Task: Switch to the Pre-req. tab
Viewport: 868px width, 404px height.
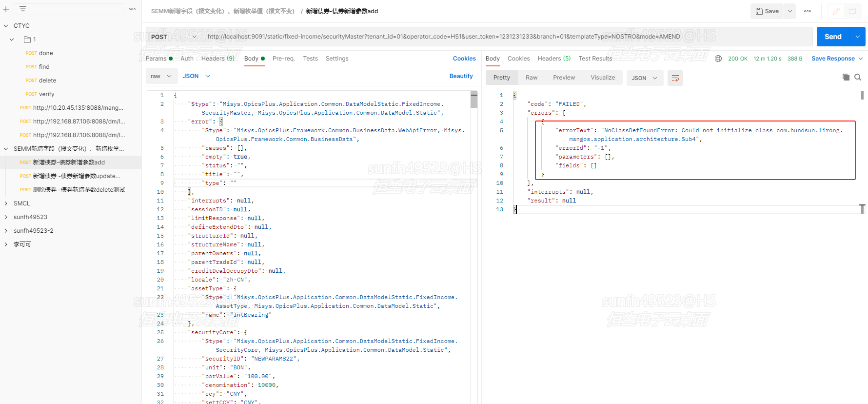Action: coord(283,59)
